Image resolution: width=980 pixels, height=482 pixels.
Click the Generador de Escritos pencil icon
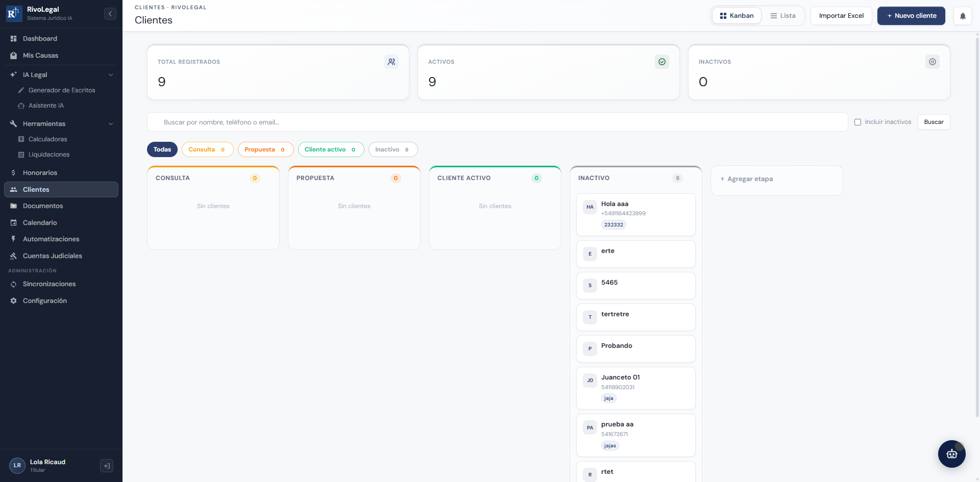[x=21, y=90]
